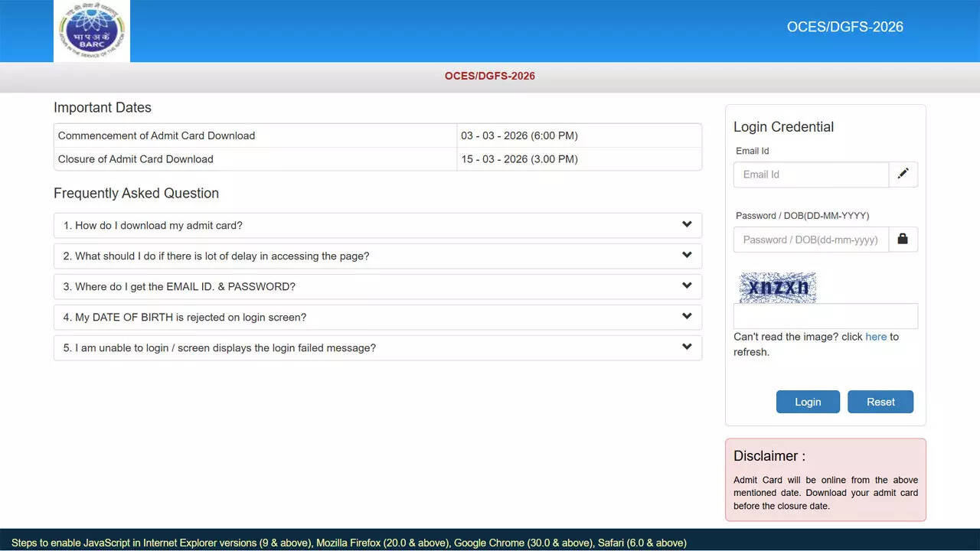Click the captcha image showing xnzxh
The width and height of the screenshot is (980, 551).
pyautogui.click(x=777, y=288)
